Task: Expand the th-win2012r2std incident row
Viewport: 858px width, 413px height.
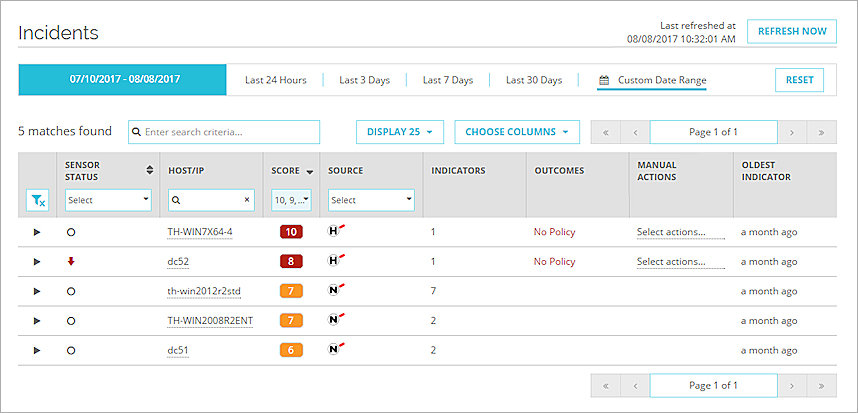Action: [x=37, y=292]
